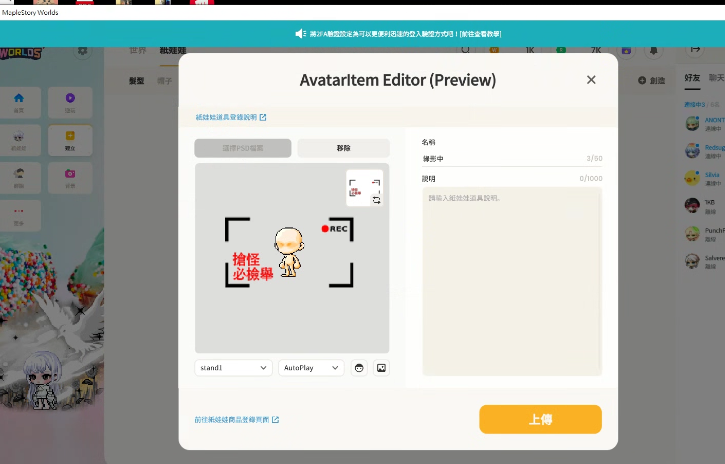Select the 帽子 category tab
Viewport: 725px width, 464px height.
click(164, 81)
